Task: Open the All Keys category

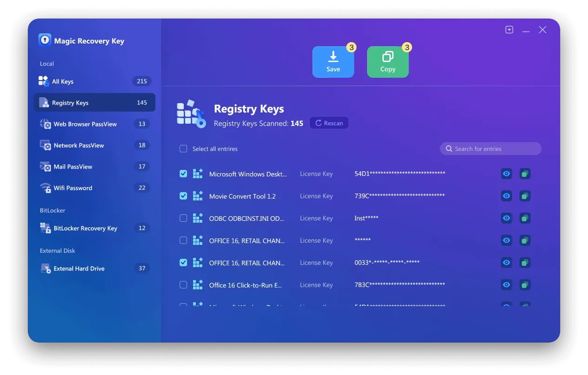Action: coord(94,81)
